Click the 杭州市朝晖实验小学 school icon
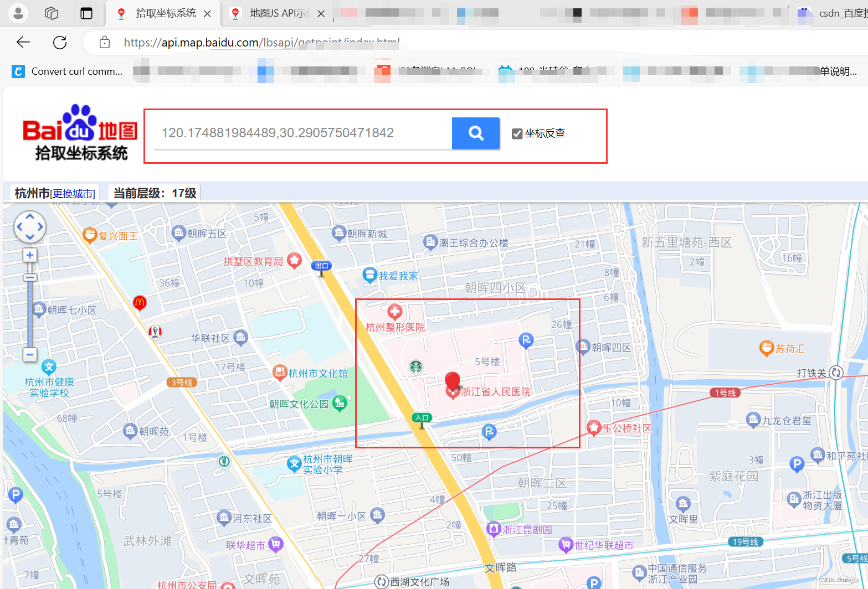The height and width of the screenshot is (589, 868). (294, 464)
